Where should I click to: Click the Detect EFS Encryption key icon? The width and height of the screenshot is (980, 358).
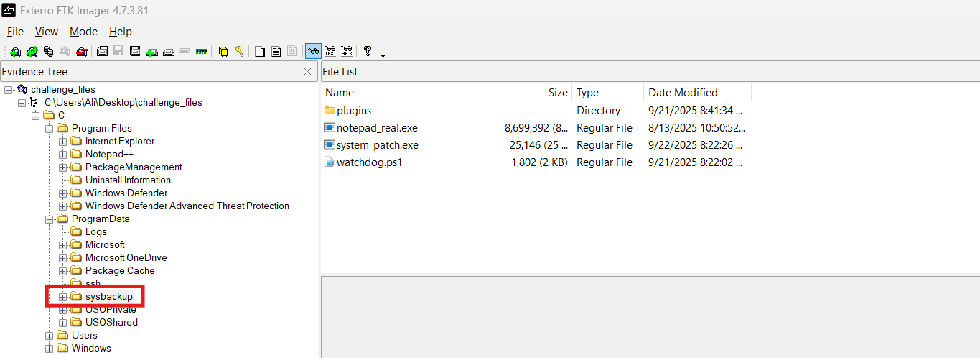coord(239,51)
